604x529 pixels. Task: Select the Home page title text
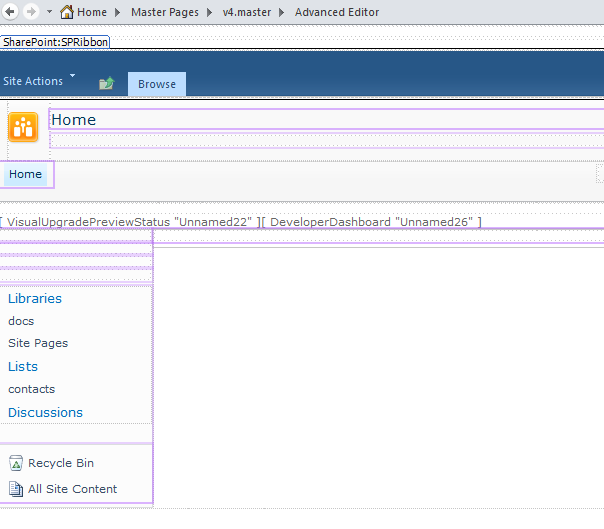74,120
